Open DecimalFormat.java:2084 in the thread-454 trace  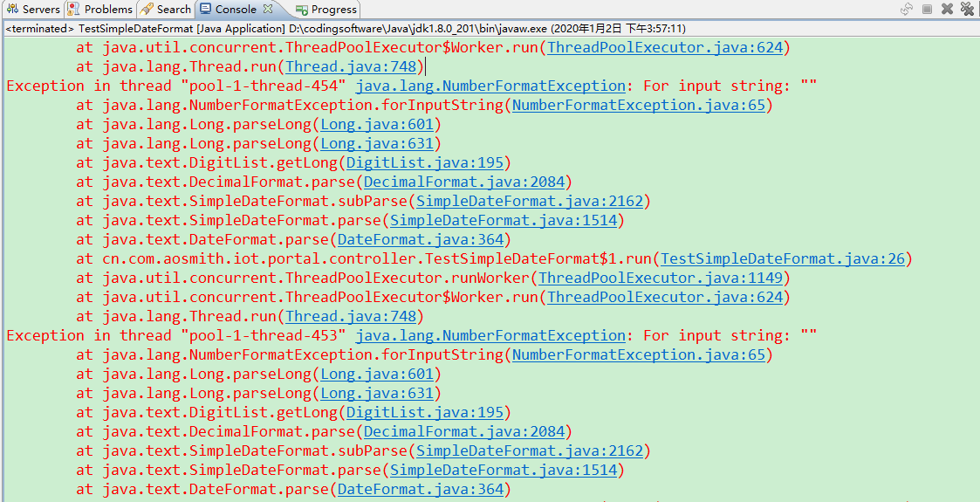pyautogui.click(x=464, y=182)
